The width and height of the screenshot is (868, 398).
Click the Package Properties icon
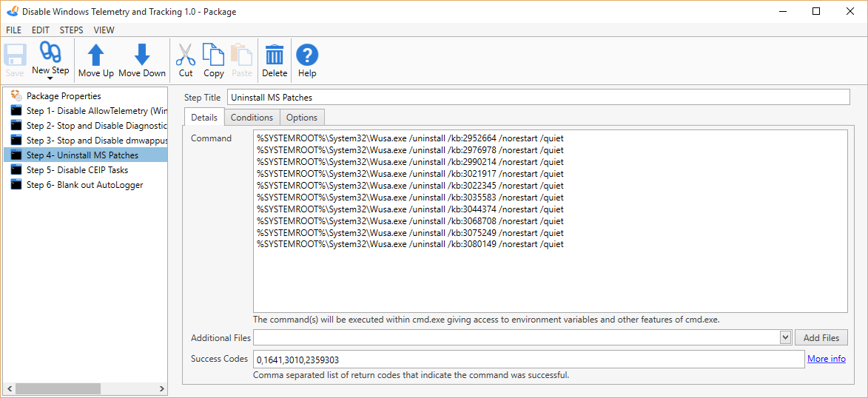(16, 95)
